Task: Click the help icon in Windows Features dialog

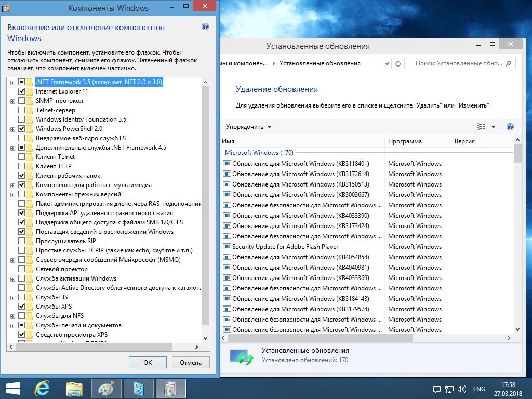Action: tap(205, 27)
